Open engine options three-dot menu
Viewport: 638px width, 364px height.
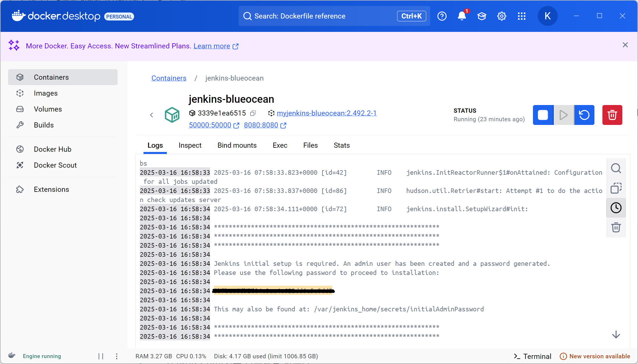[x=117, y=356]
